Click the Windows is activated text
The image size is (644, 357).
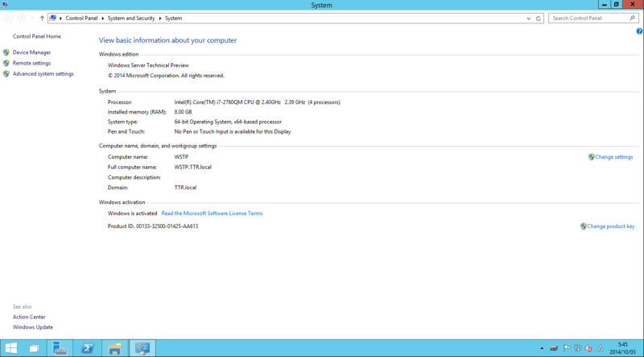pos(132,214)
